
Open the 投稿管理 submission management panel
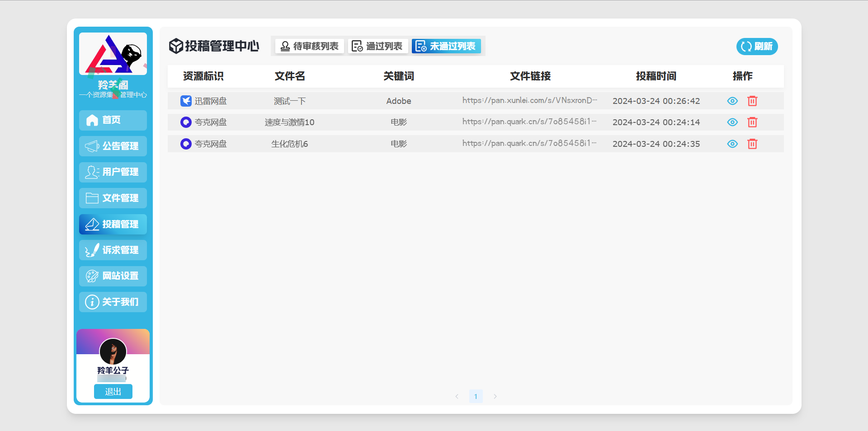[x=113, y=224]
